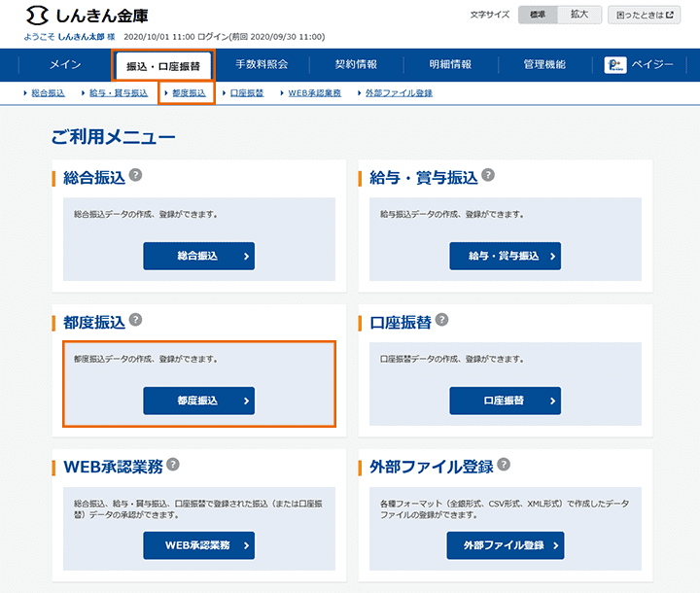Set text size to 標準

(538, 15)
